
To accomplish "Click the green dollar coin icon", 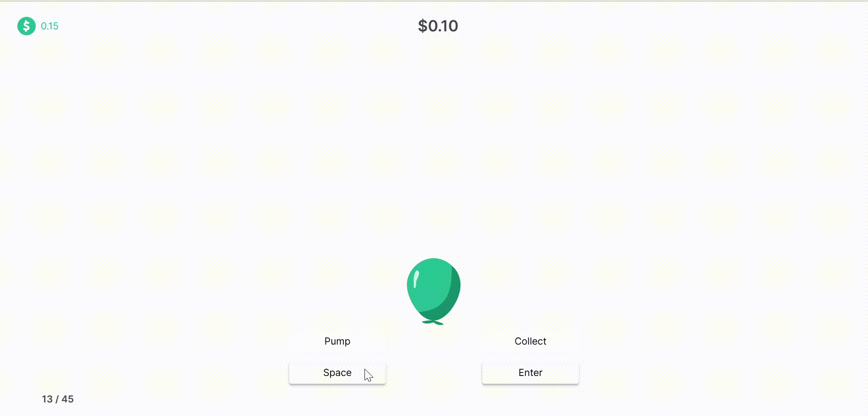I will [x=27, y=26].
